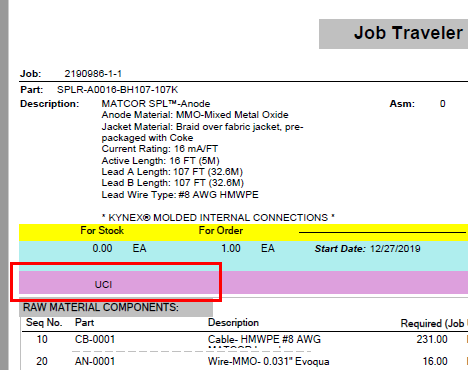Click the Anode Material MMO line
The height and width of the screenshot is (370, 468).
click(x=195, y=115)
